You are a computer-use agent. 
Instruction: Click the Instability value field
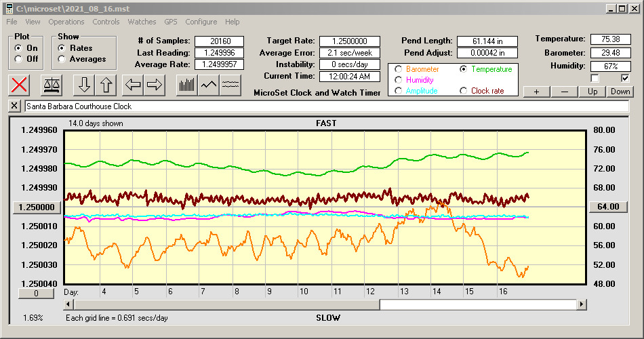pos(350,64)
